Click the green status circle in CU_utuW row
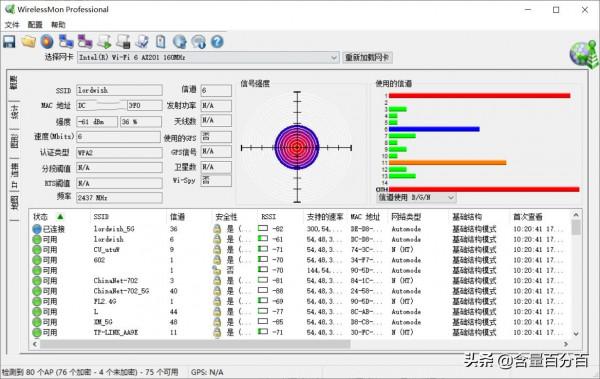Viewport: 600px width, 379px height. click(x=37, y=250)
